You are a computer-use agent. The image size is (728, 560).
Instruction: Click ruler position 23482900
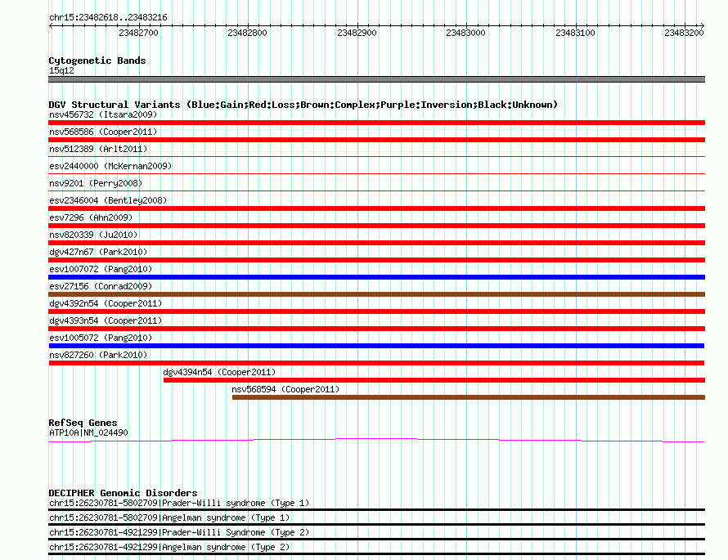(x=357, y=33)
